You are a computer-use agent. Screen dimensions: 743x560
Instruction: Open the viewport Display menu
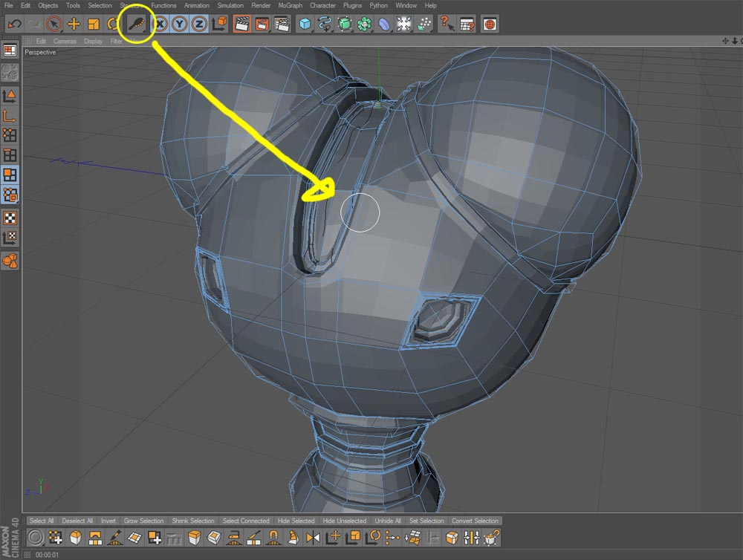coord(94,41)
